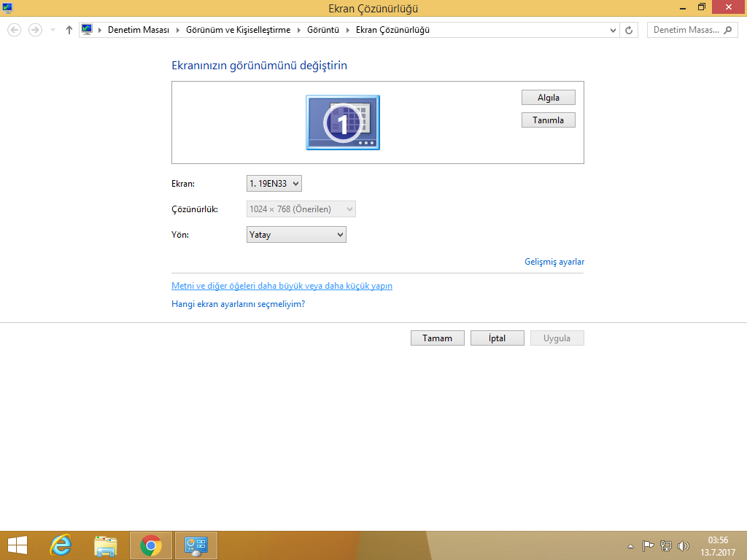The image size is (747, 560).
Task: Click Control Panel taskbar icon
Action: [x=196, y=545]
